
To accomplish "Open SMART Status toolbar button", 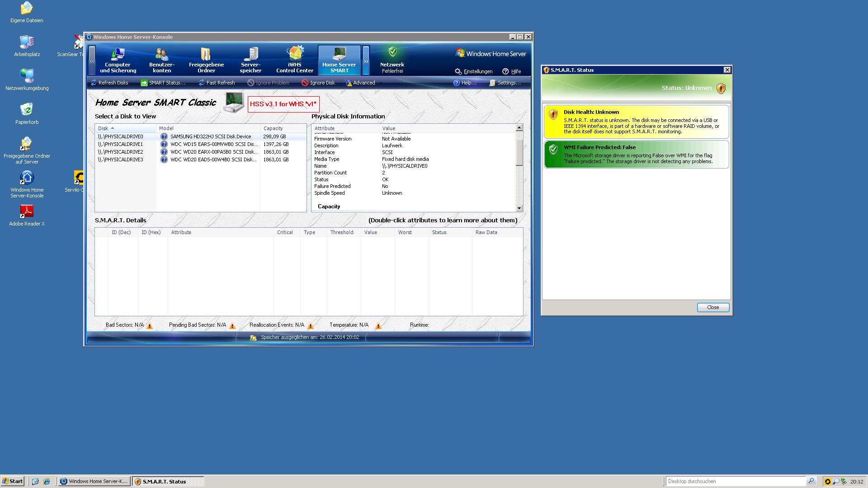I will [163, 83].
